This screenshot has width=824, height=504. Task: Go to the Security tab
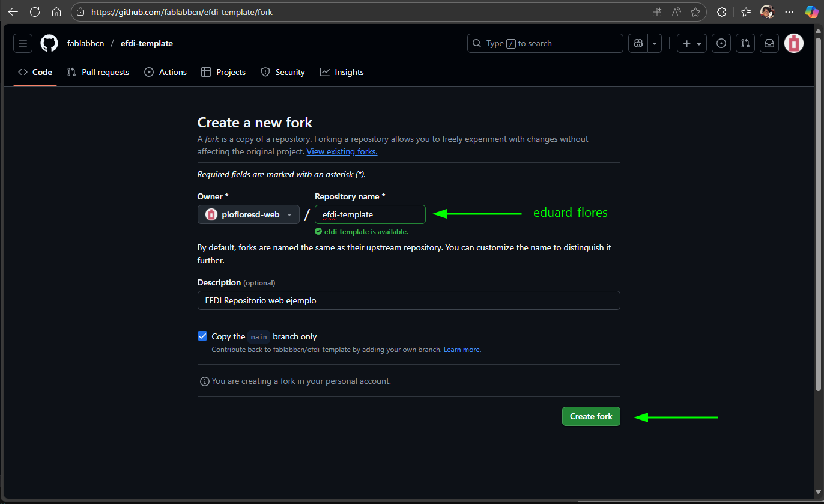point(283,72)
